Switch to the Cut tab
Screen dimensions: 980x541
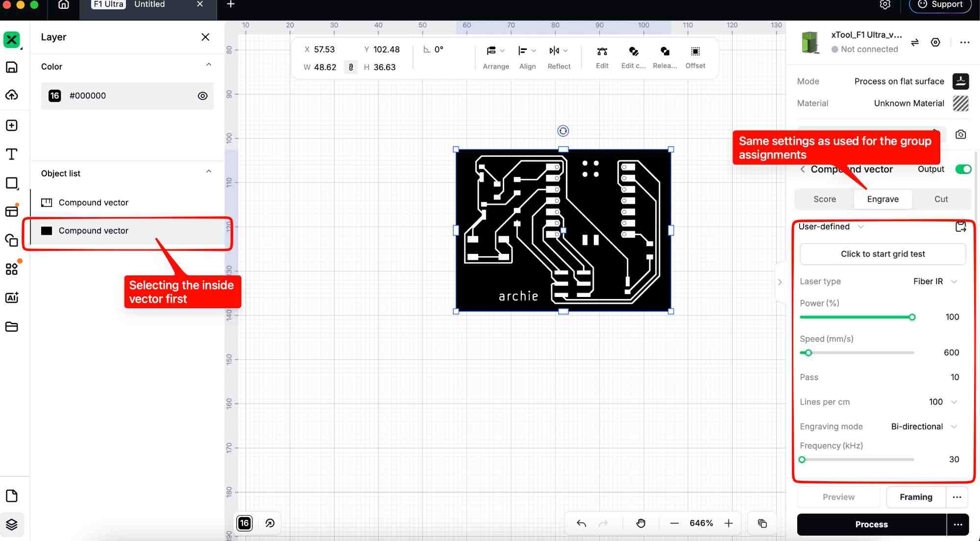(940, 199)
